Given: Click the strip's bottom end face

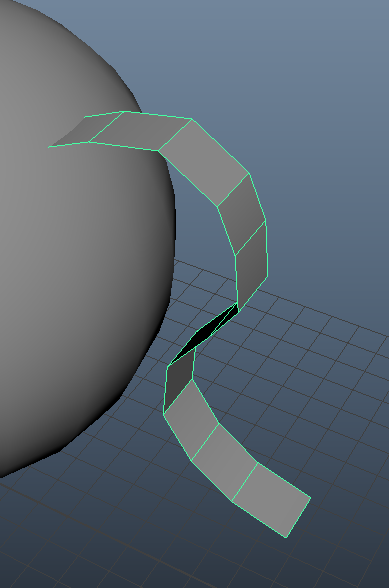Looking at the screenshot, I should [272, 500].
